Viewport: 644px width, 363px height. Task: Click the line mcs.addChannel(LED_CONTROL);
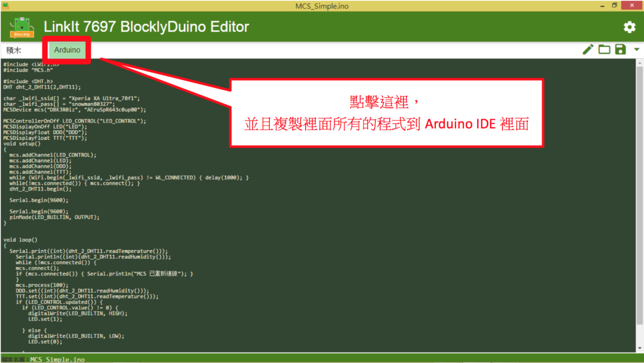(53, 155)
